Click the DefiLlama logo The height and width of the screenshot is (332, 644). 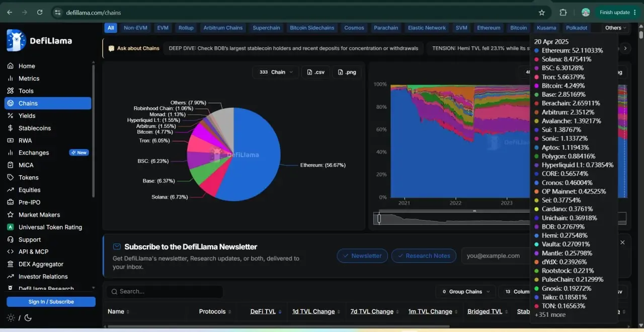39,40
